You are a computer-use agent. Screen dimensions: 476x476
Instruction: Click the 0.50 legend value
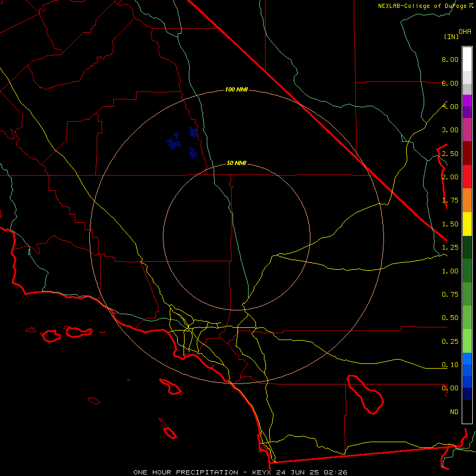coord(450,318)
